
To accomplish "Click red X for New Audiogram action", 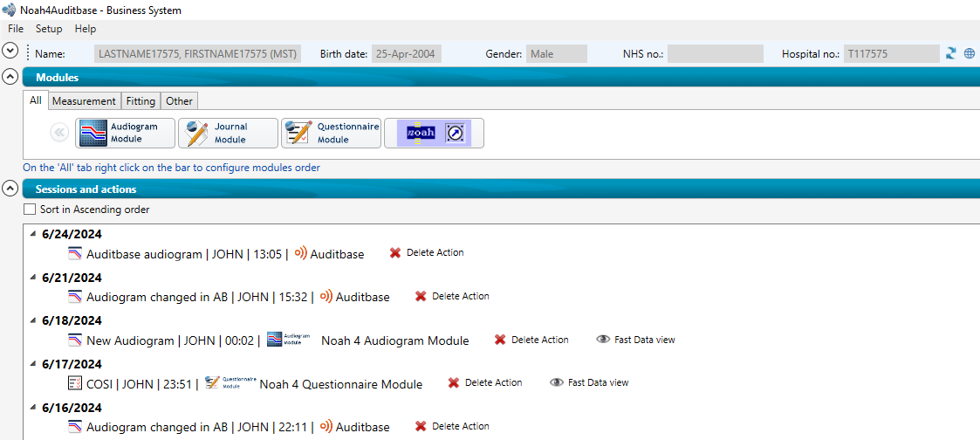I will [x=500, y=340].
